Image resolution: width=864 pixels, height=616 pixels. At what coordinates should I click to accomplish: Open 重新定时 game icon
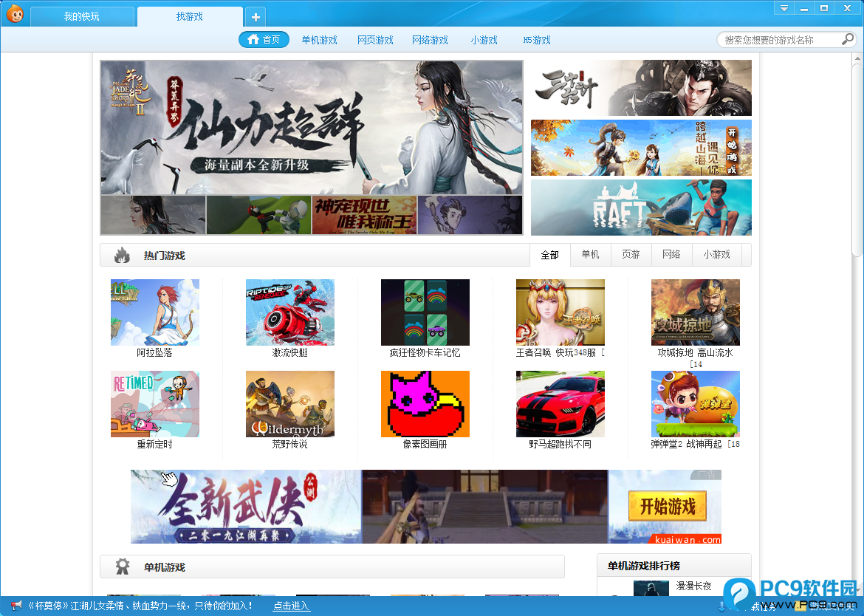155,404
